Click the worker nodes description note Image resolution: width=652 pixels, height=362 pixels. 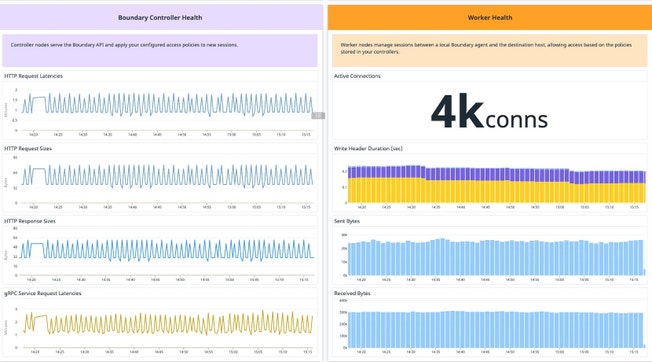coord(490,50)
